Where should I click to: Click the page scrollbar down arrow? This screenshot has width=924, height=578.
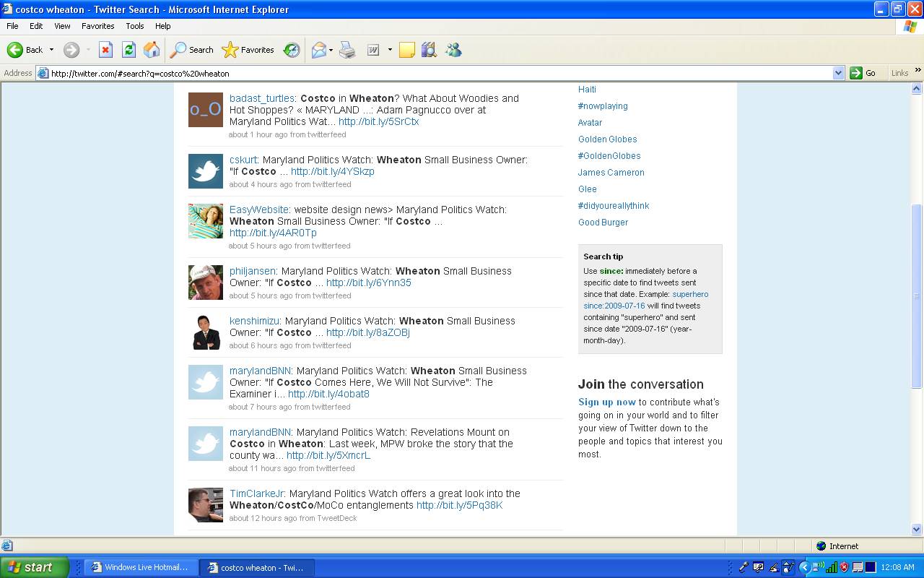point(917,529)
